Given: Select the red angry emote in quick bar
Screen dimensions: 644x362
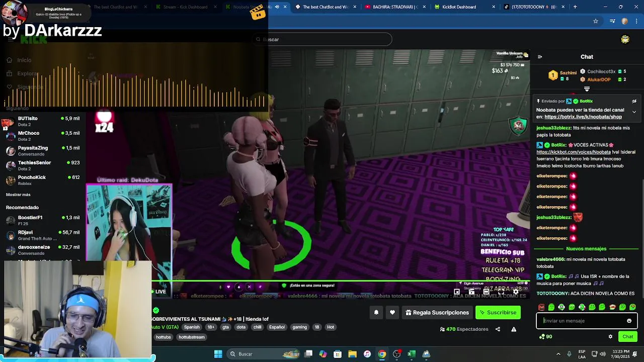Looking at the screenshot, I should tap(541, 307).
